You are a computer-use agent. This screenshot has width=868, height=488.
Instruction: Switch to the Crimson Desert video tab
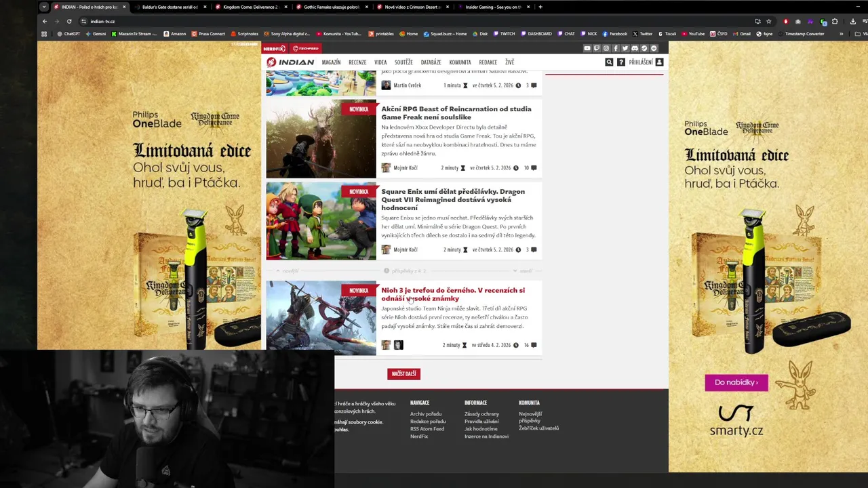tap(412, 7)
